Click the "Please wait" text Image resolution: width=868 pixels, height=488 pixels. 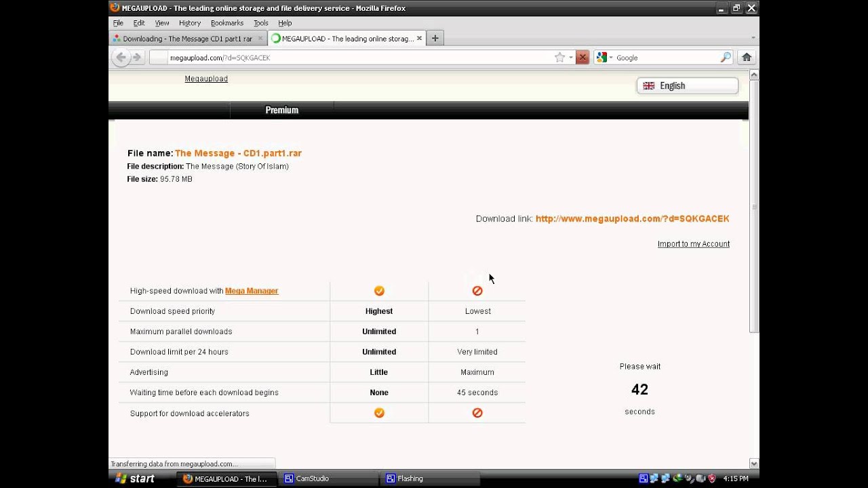click(640, 367)
